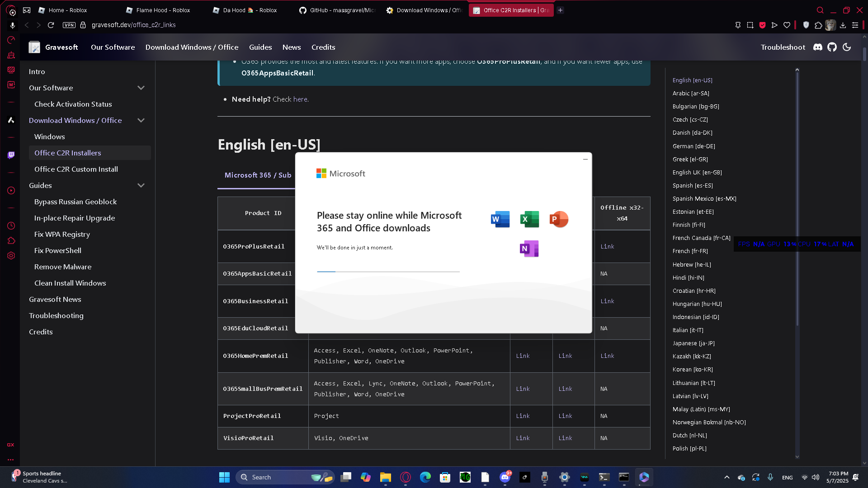Open sidebar settings gear icon
The image size is (868, 488).
11,256
